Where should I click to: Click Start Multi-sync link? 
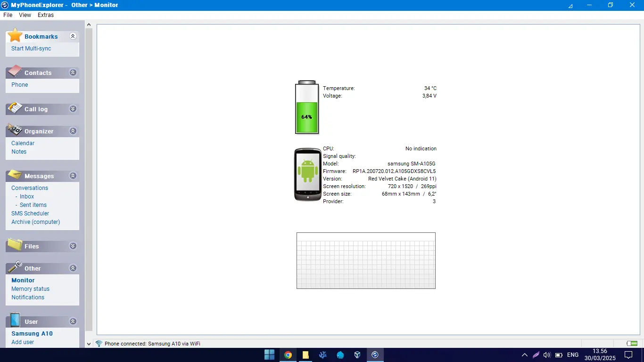(31, 49)
